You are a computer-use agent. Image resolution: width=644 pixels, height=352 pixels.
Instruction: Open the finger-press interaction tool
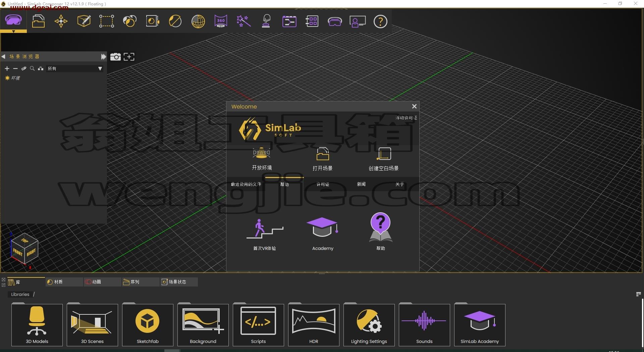click(266, 21)
